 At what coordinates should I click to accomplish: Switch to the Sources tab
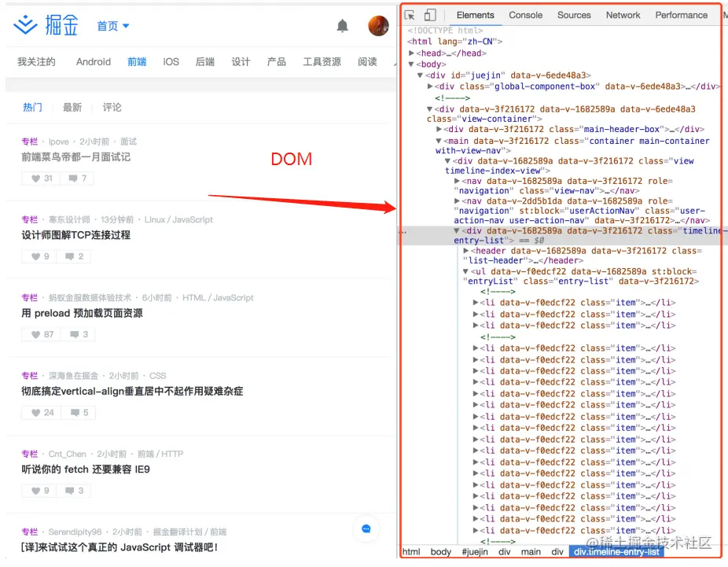(x=574, y=15)
